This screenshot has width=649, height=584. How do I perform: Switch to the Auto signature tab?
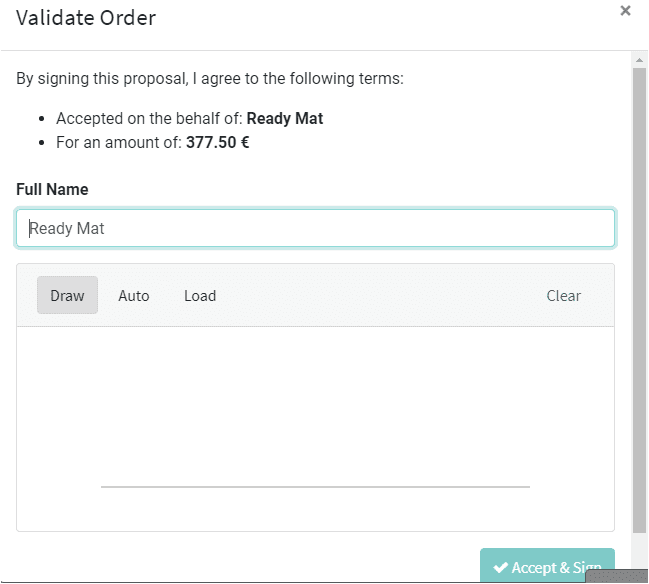(134, 296)
